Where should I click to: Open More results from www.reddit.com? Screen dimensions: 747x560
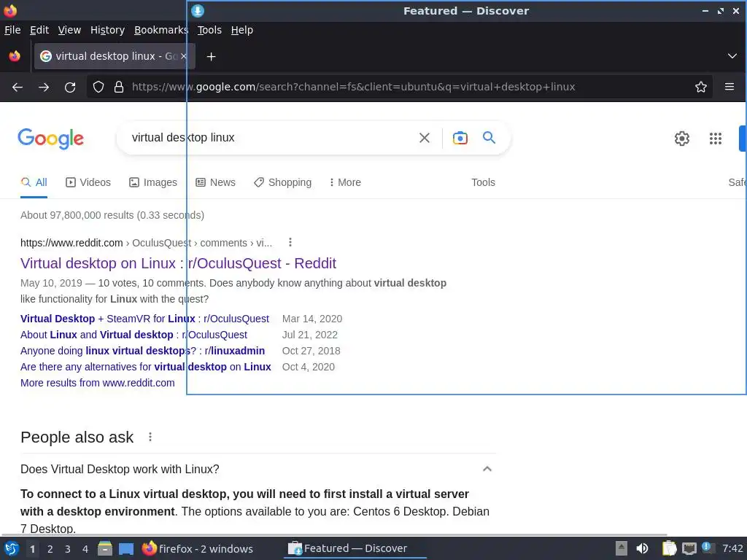click(x=98, y=383)
